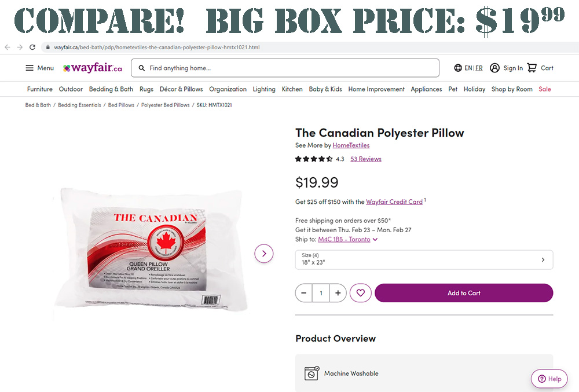Open the Bedding & Bath menu
This screenshot has width=579, height=392.
click(111, 89)
